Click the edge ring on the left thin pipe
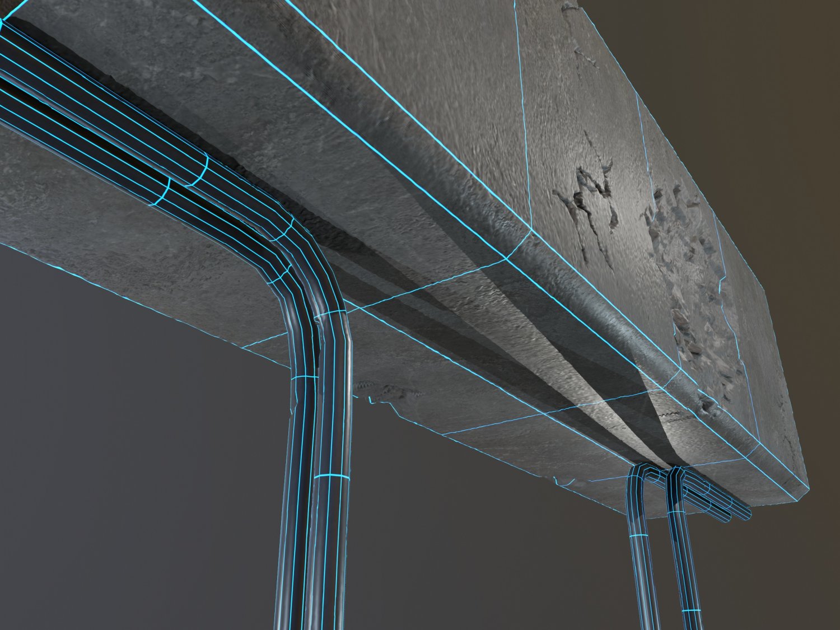Viewport: 840px width, 630px height. tap(637, 536)
